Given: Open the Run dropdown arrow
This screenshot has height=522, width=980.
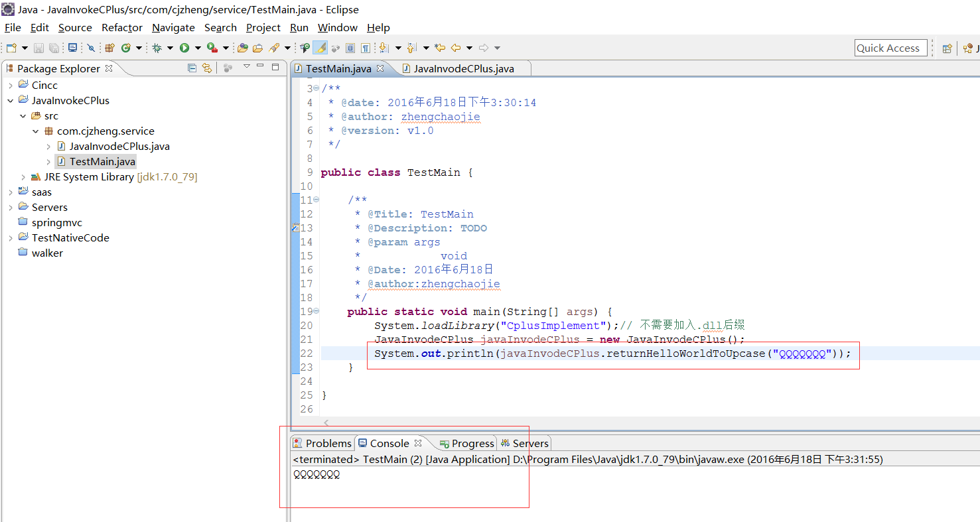Looking at the screenshot, I should tap(198, 48).
